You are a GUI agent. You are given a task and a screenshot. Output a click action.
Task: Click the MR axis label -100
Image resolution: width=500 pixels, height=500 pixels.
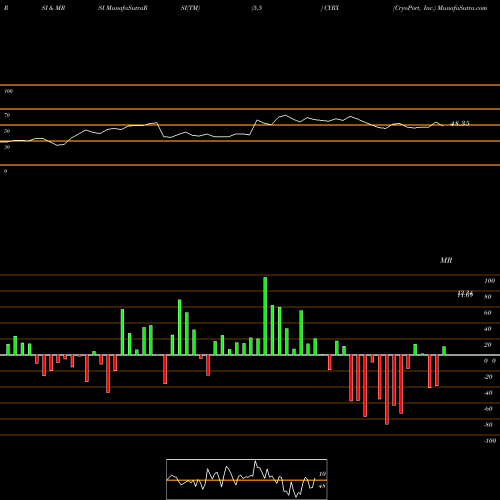click(490, 441)
